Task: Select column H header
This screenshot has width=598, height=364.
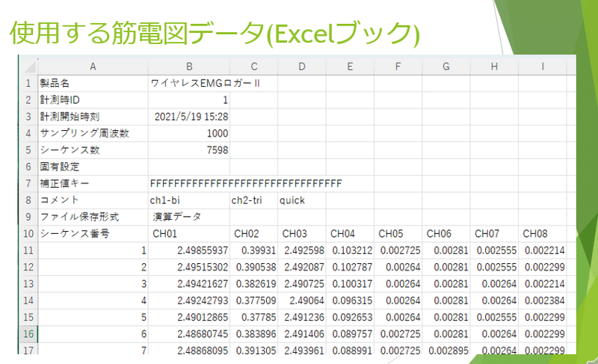Action: (x=494, y=67)
